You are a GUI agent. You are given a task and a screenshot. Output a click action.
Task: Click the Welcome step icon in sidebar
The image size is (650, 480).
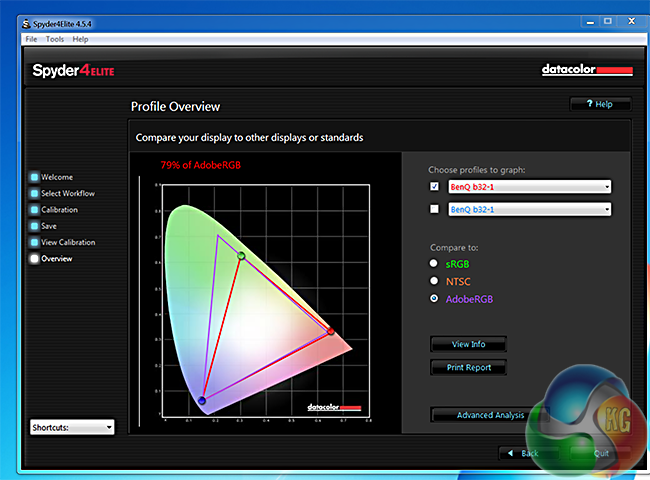[34, 177]
